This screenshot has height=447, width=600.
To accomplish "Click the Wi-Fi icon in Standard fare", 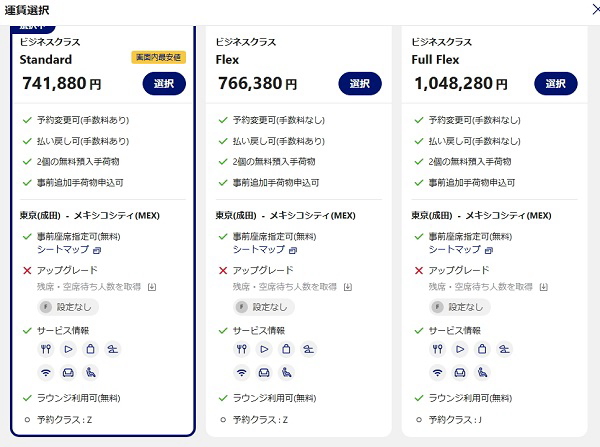I will (x=45, y=372).
